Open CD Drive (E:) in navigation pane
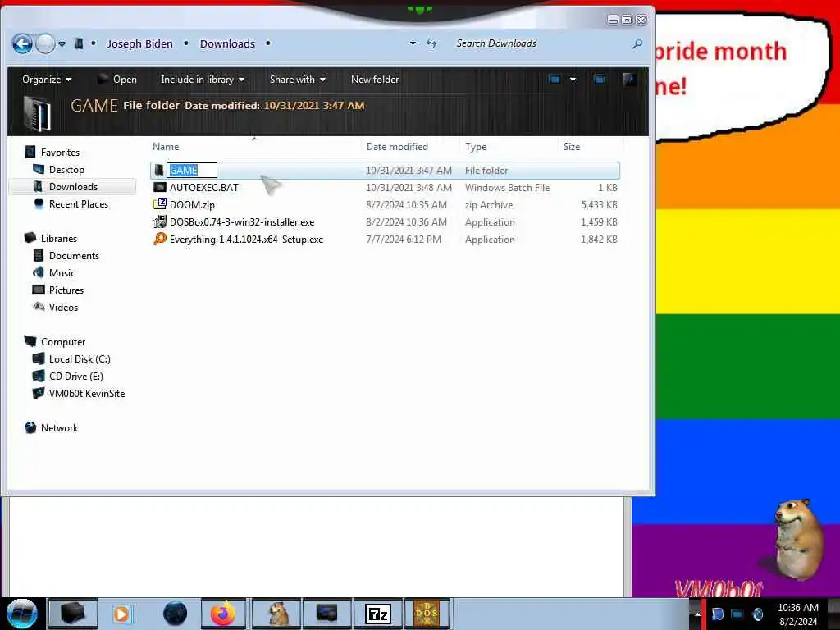Viewport: 840px width, 630px height. [76, 376]
